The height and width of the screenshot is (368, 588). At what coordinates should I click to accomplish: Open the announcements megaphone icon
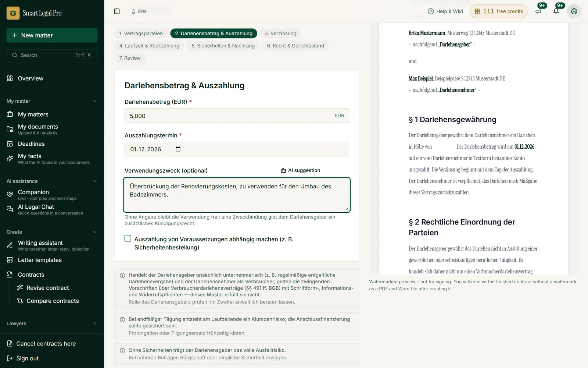pos(538,11)
